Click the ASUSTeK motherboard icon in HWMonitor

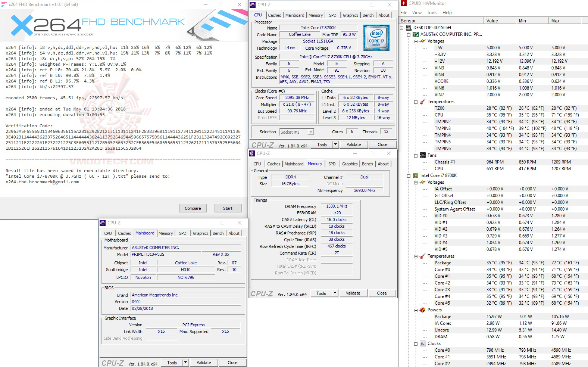pos(415,34)
